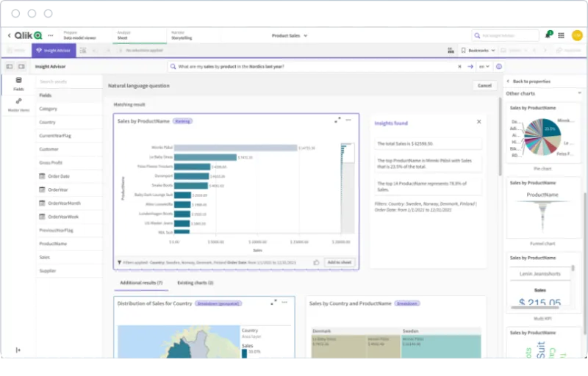Close the Insights found panel
Image resolution: width=588 pixels, height=376 pixels.
point(479,122)
